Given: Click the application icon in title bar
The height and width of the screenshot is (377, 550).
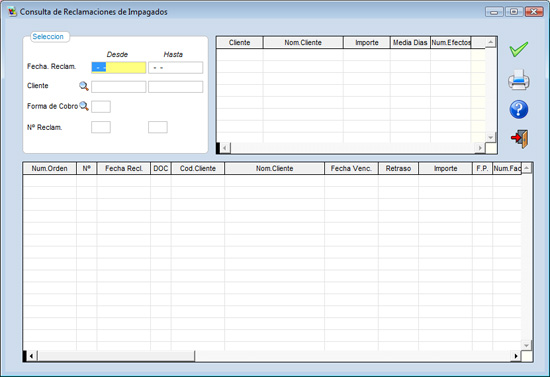Looking at the screenshot, I should pos(12,12).
